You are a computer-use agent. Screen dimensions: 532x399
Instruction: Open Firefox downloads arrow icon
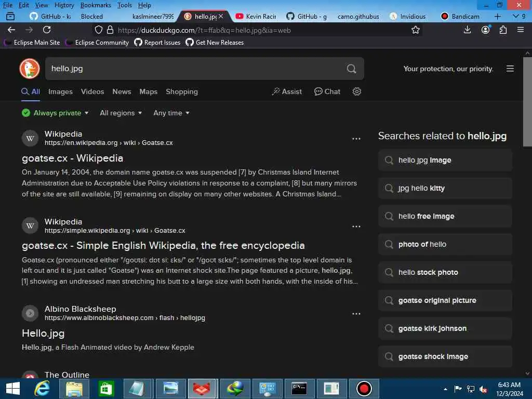click(467, 30)
